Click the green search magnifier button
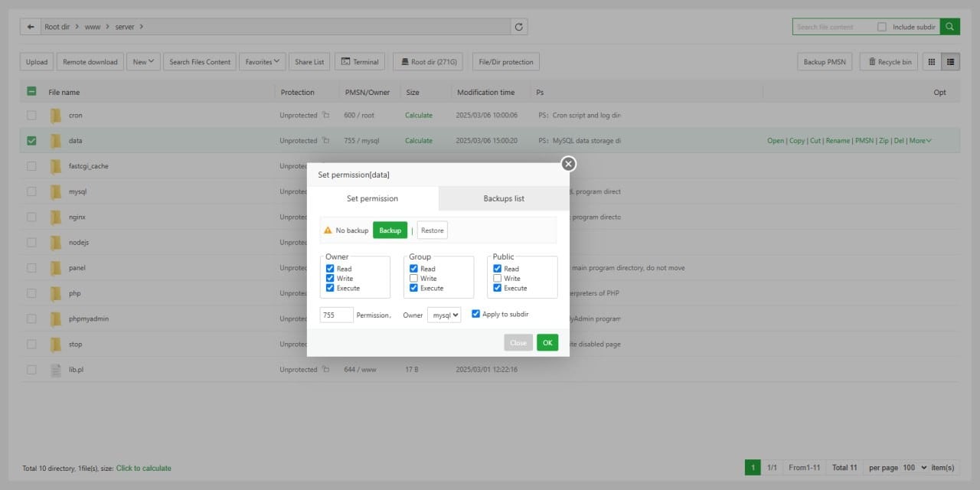 click(x=949, y=27)
